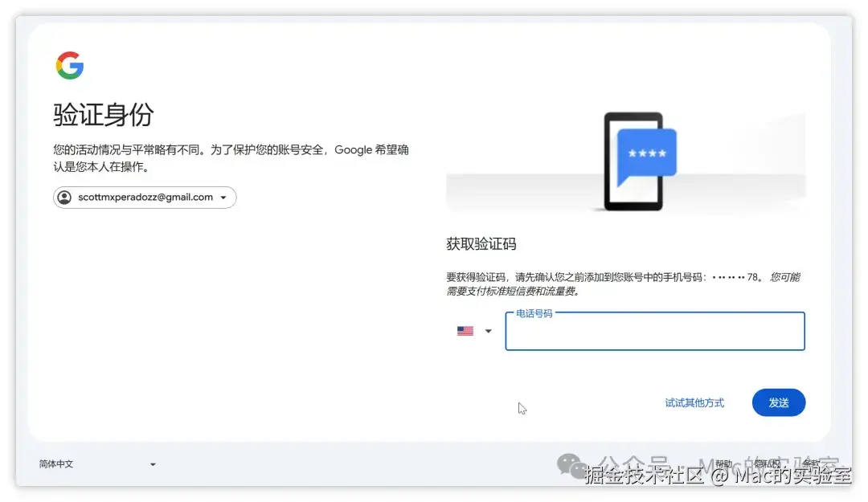
Task: Open the scottmxperadozz@gmail.com account switcher
Action: (145, 198)
